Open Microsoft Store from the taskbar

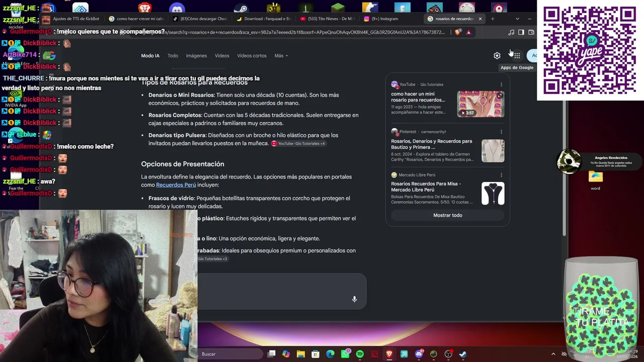(315, 354)
